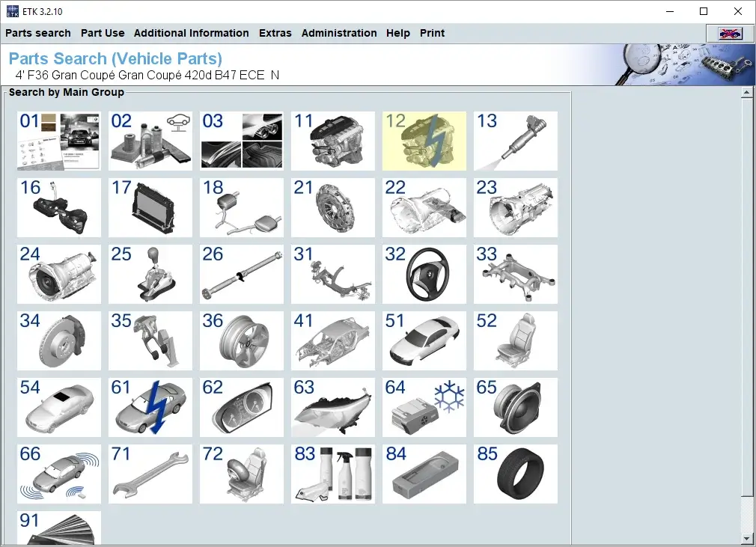Open group 41 Body shell
The height and width of the screenshot is (547, 756).
(332, 340)
